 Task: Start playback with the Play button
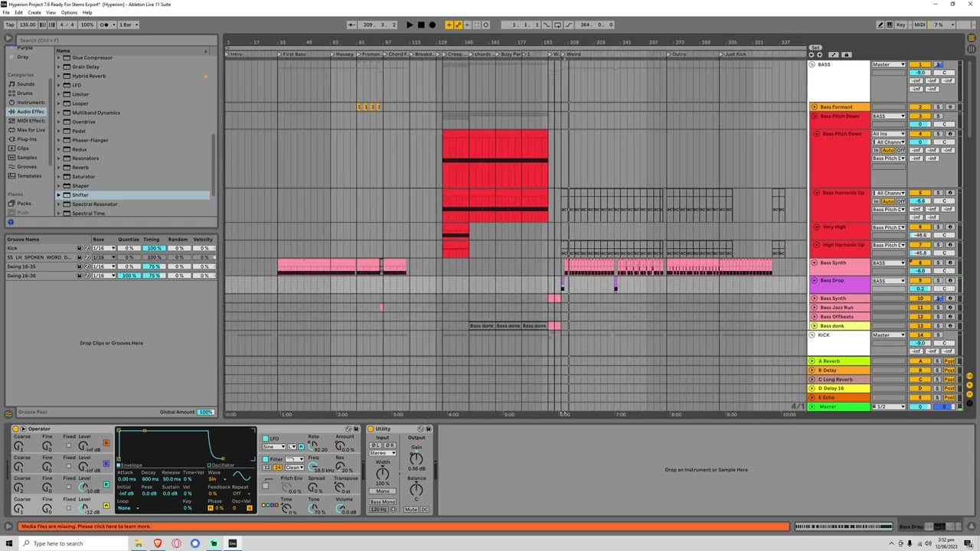point(410,24)
